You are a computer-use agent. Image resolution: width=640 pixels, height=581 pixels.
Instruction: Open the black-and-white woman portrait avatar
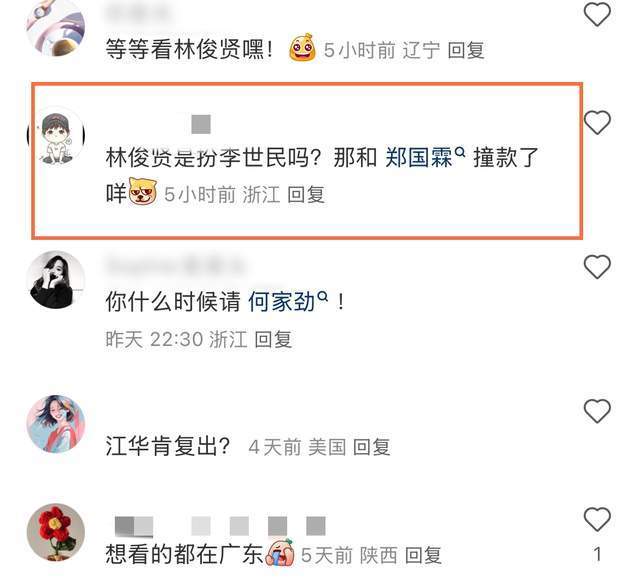tap(56, 280)
